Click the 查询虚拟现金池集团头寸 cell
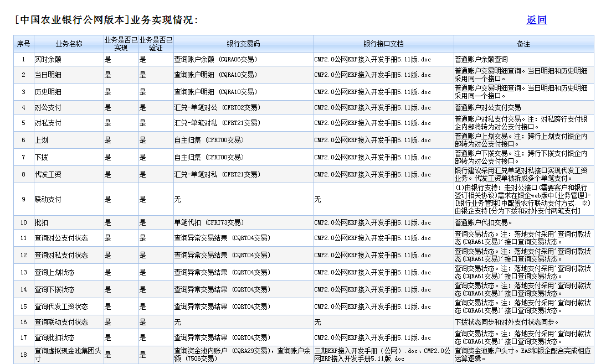Screen dimensions: 606x364 coord(68,354)
